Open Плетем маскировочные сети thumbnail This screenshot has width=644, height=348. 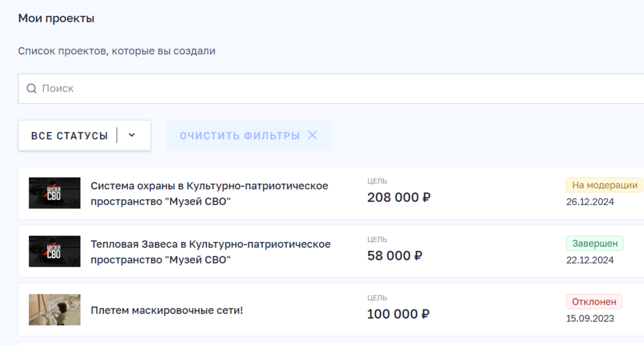click(x=55, y=310)
